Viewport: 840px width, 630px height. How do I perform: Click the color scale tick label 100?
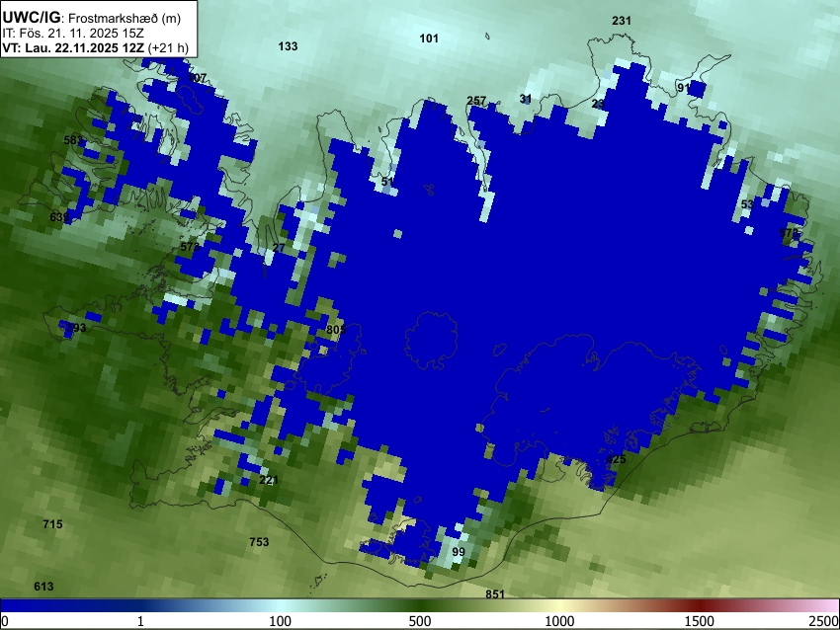coord(280,621)
